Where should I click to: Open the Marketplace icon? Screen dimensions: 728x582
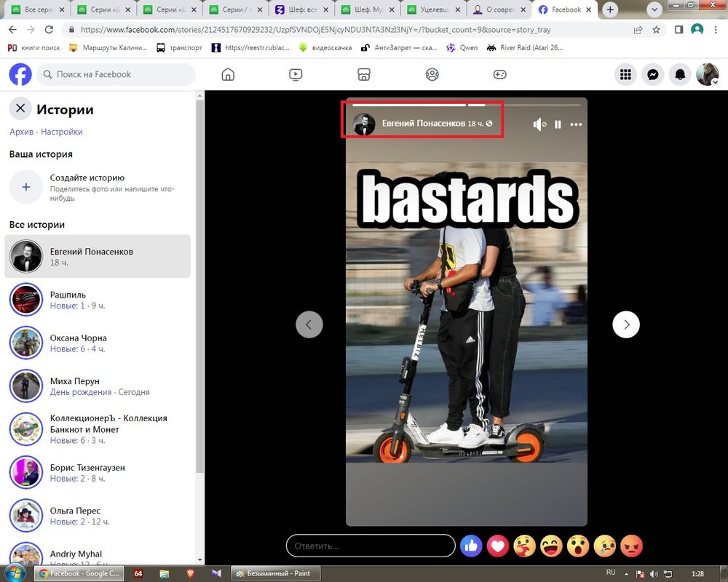(364, 74)
